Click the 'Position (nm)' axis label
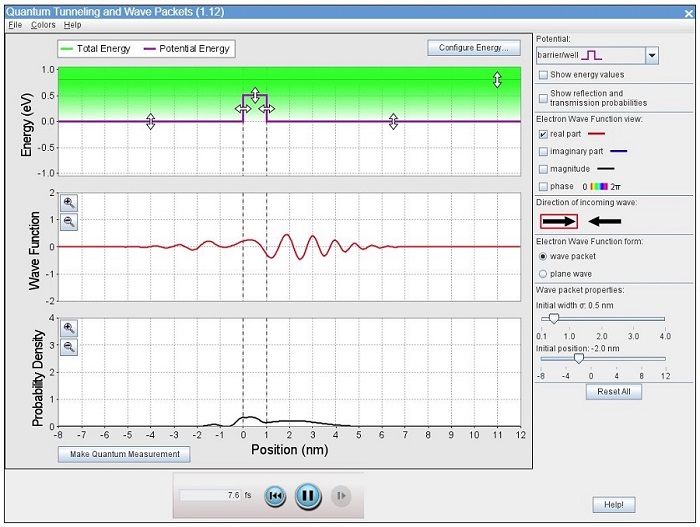The width and height of the screenshot is (700, 527). pyautogui.click(x=289, y=449)
